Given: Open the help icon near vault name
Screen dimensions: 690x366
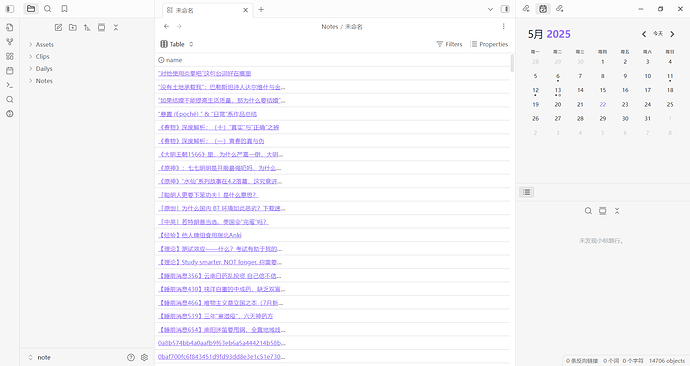Looking at the screenshot, I should click(x=131, y=358).
